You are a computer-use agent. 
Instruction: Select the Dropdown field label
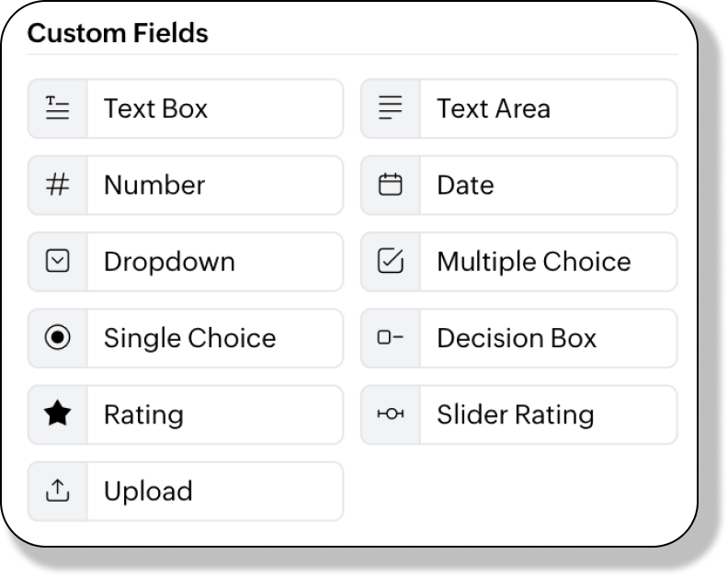click(x=169, y=262)
